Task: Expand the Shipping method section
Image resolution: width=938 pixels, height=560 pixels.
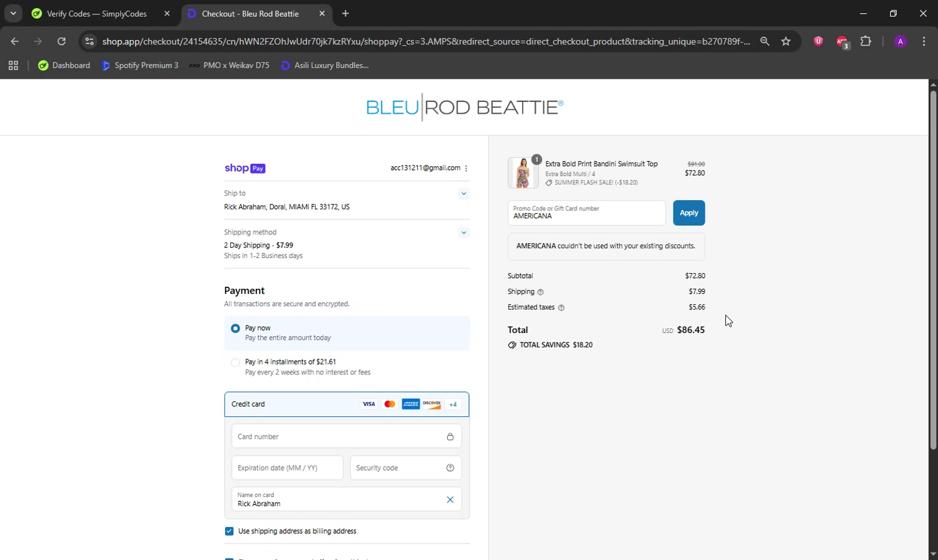Action: pos(463,232)
